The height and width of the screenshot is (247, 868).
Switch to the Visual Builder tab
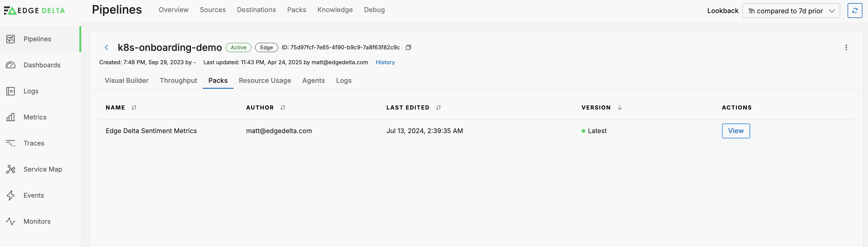pos(127,81)
